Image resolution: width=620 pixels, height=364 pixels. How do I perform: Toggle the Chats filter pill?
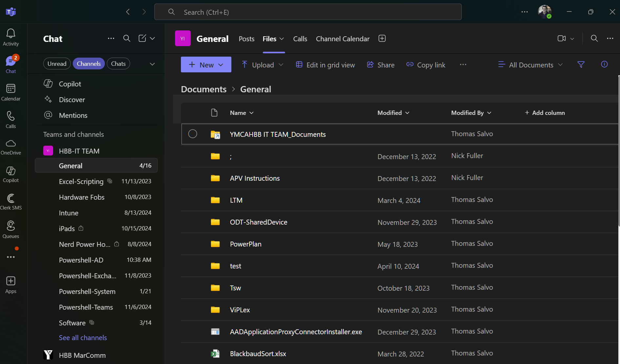[x=118, y=64]
